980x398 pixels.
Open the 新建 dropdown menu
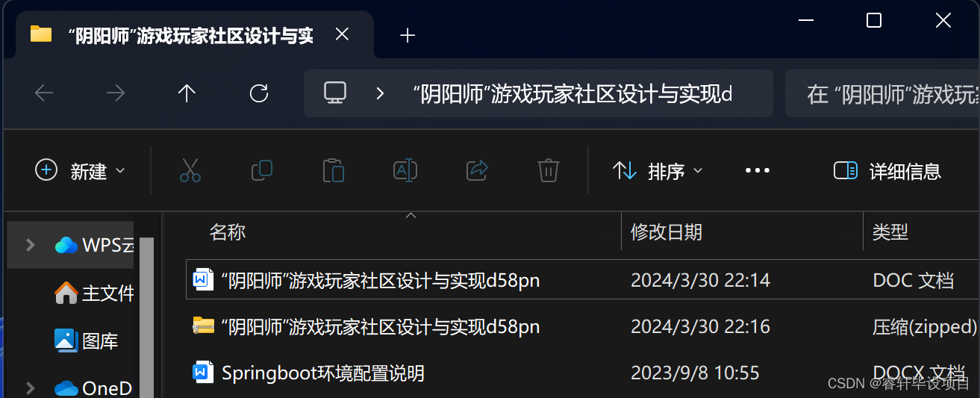(x=80, y=171)
